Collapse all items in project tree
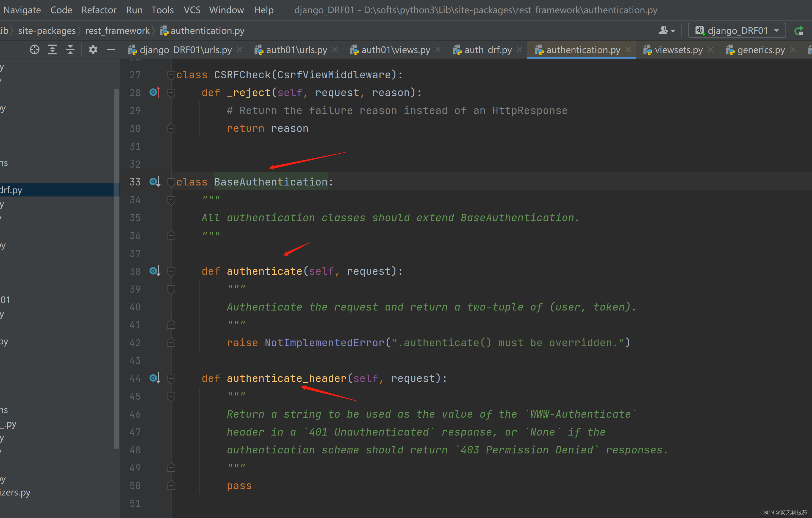The height and width of the screenshot is (518, 812). (70, 50)
